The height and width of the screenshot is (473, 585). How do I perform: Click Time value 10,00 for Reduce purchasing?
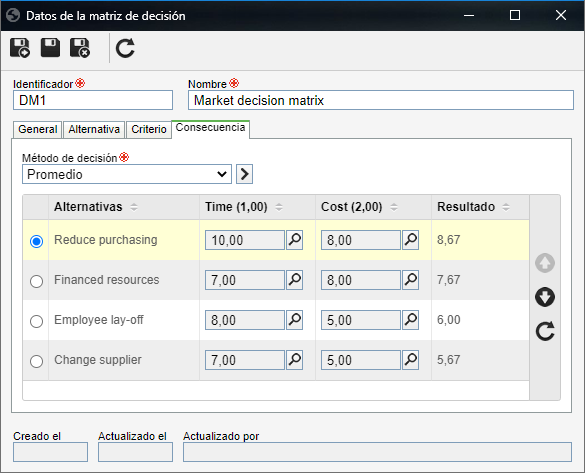tap(245, 240)
